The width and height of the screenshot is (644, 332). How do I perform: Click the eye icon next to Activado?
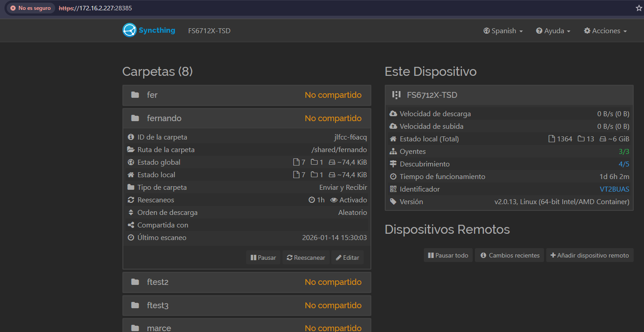click(334, 200)
